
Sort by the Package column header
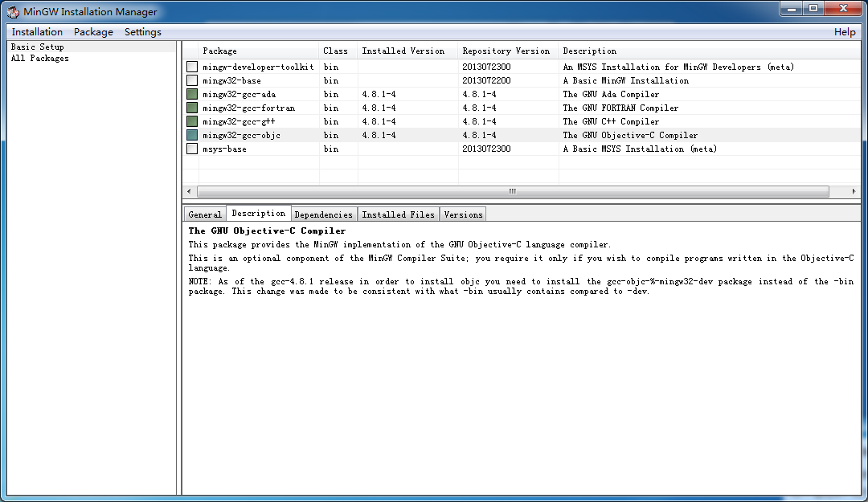point(259,51)
